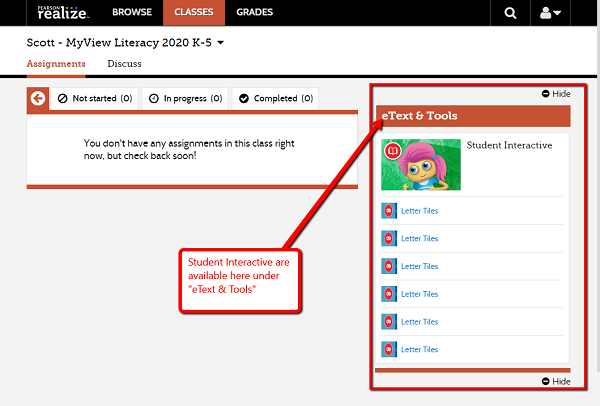The height and width of the screenshot is (406, 600).
Task: Click the Hide toggle below Letter Tiles list
Action: [555, 381]
